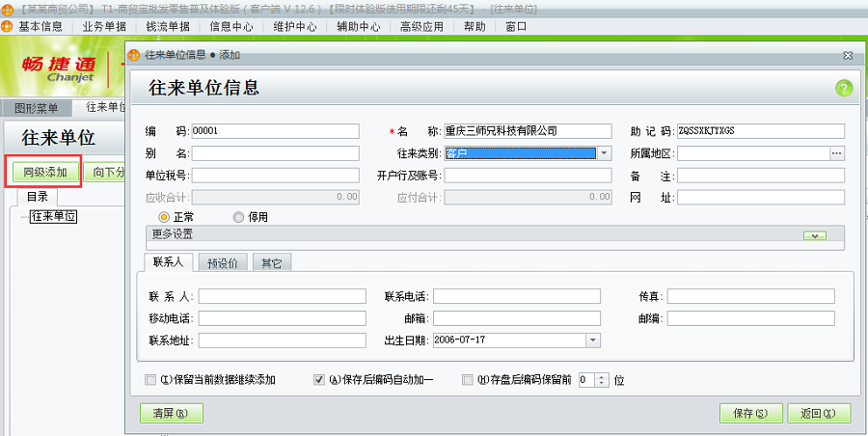The image size is (868, 436).
Task: Click the 备注 input field
Action: point(761,176)
